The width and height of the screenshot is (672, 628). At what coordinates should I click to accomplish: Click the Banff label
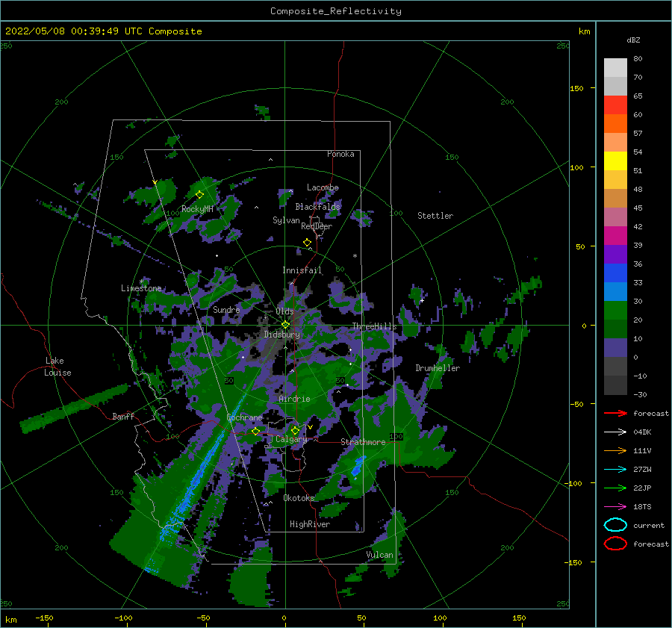pyautogui.click(x=123, y=416)
